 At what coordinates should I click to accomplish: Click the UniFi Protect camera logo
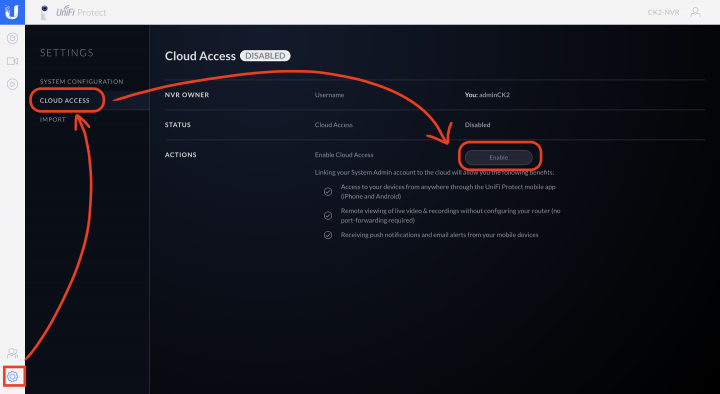(44, 12)
